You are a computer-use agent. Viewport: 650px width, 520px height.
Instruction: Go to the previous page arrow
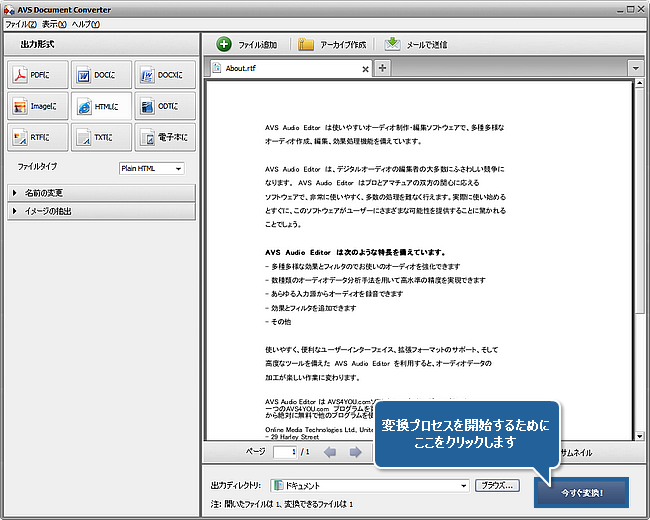tap(330, 452)
